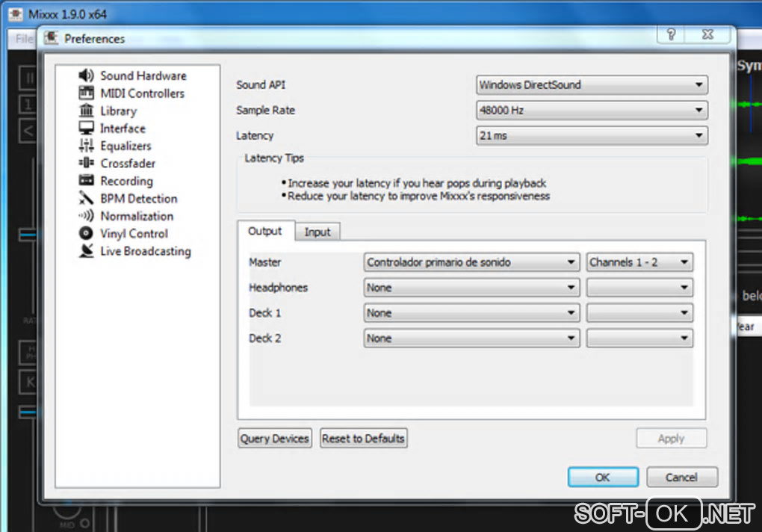Confirm preferences with OK
Image resolution: width=762 pixels, height=532 pixels.
603,477
